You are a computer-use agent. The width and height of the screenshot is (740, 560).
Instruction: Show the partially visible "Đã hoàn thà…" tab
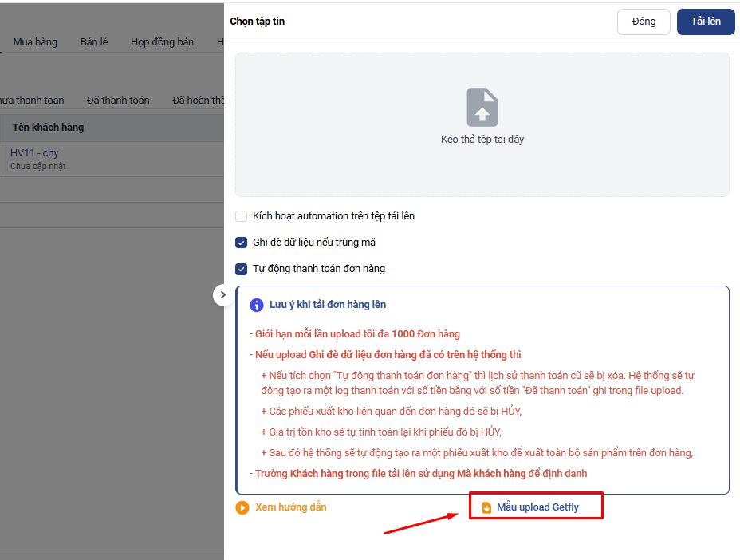coord(199,101)
